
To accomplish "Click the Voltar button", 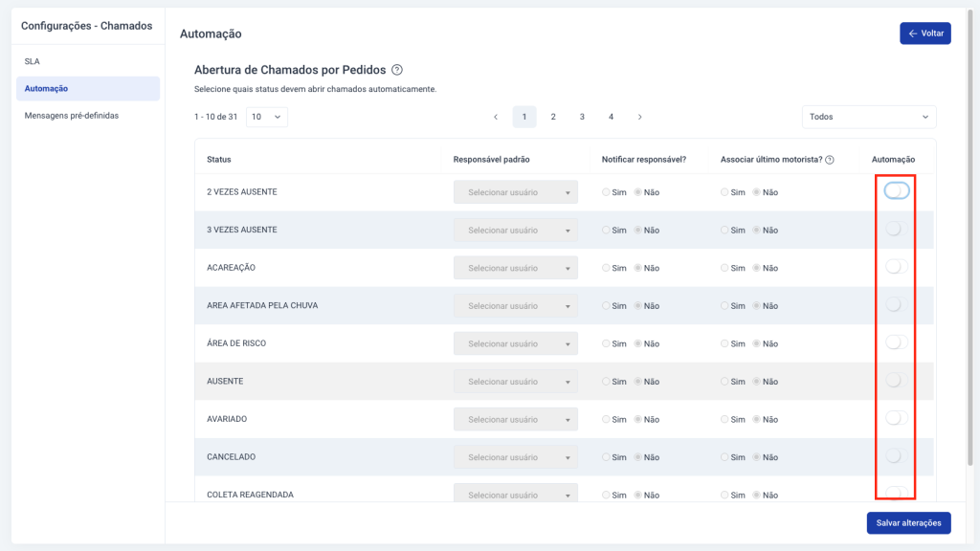I will tap(925, 33).
